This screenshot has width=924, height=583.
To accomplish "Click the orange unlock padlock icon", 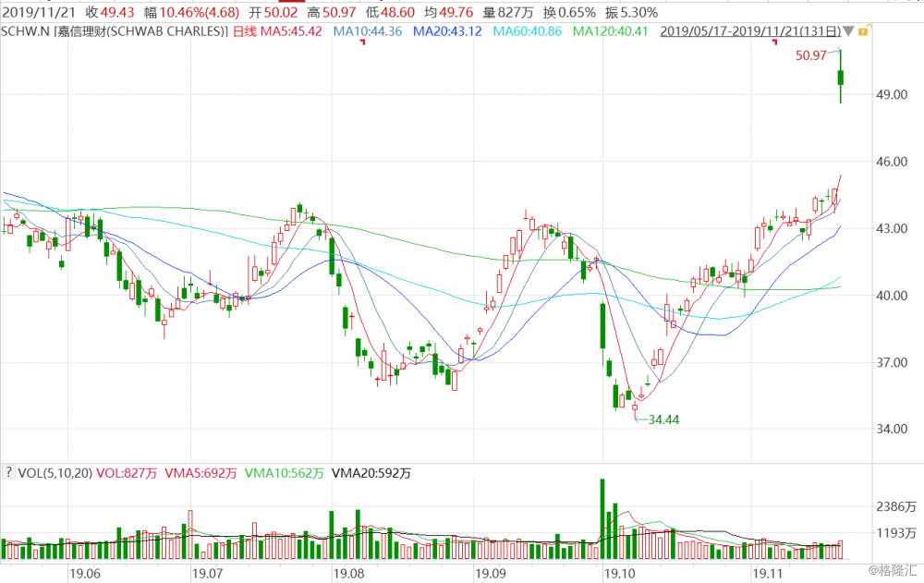I will coord(863,30).
